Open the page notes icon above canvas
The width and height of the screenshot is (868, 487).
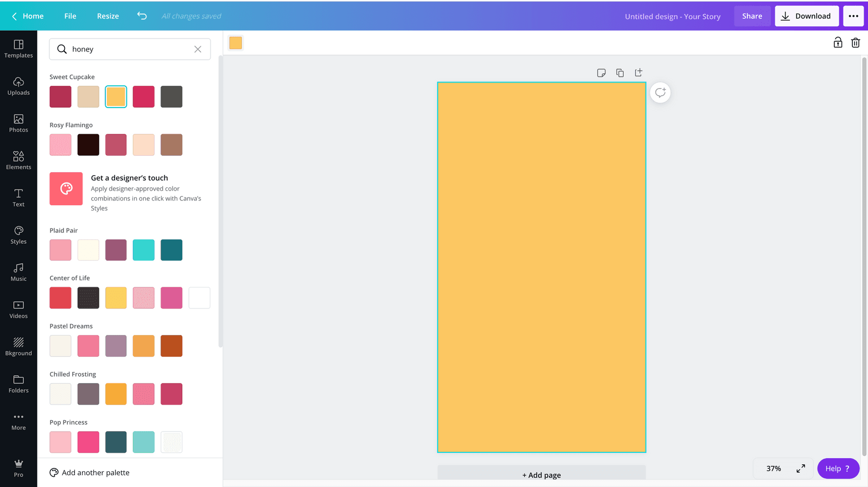[x=601, y=73]
